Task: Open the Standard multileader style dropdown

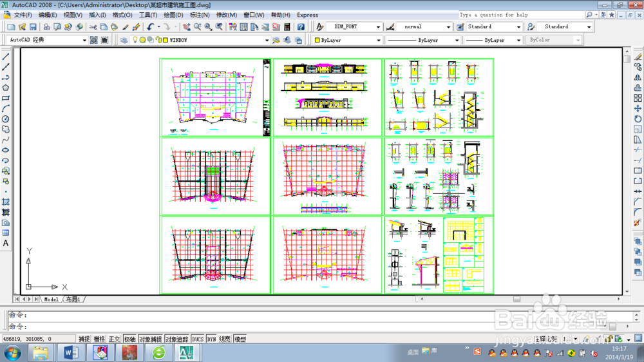Action: click(589, 26)
